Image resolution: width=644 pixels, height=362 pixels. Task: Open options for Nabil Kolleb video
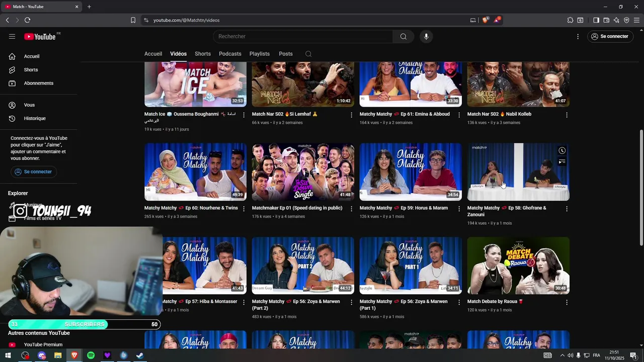[x=567, y=115]
